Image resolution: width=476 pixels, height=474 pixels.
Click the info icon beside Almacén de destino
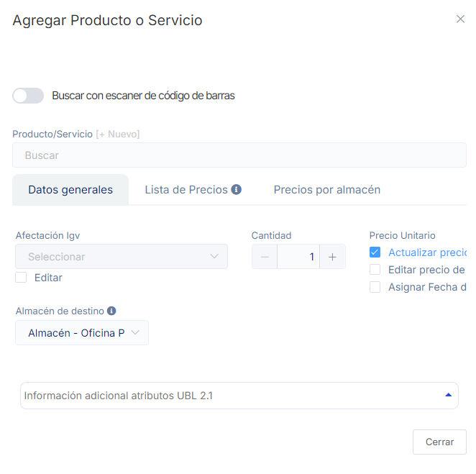pos(111,311)
